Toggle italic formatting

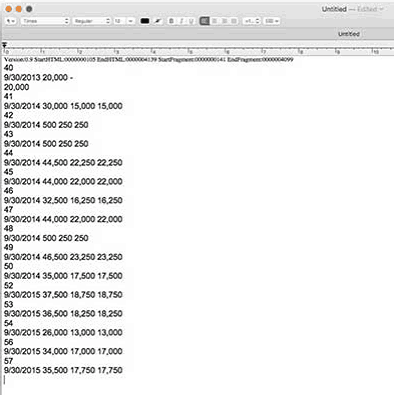coord(181,21)
